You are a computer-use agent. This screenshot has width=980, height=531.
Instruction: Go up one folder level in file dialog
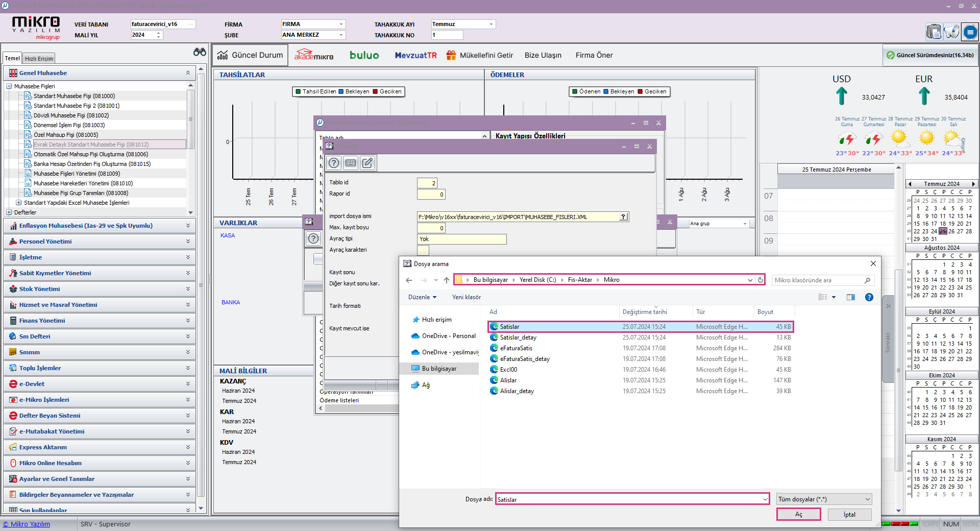point(447,280)
